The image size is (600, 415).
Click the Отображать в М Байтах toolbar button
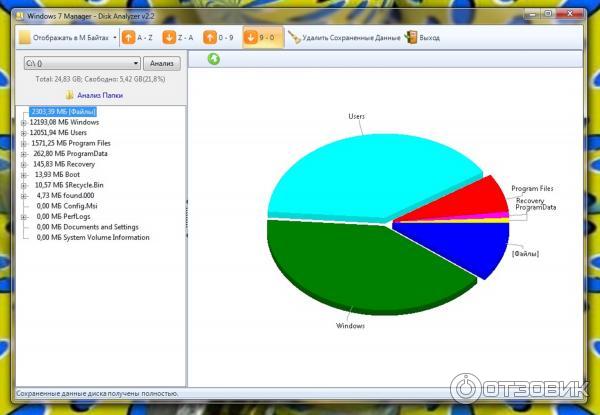63,37
